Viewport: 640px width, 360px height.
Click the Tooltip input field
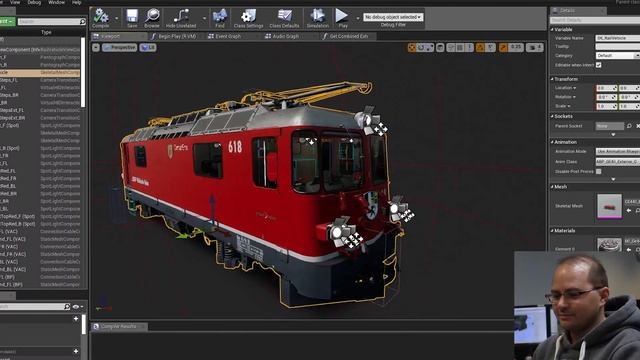point(618,47)
